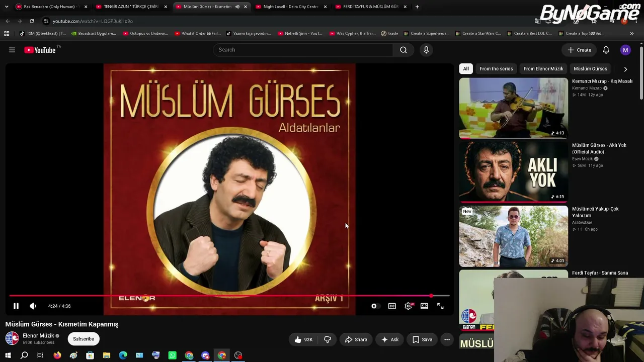Open player settings gear

point(408,306)
